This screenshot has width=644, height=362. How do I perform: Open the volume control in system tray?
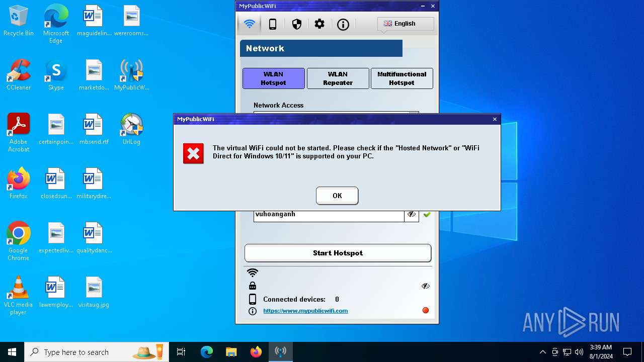579,352
